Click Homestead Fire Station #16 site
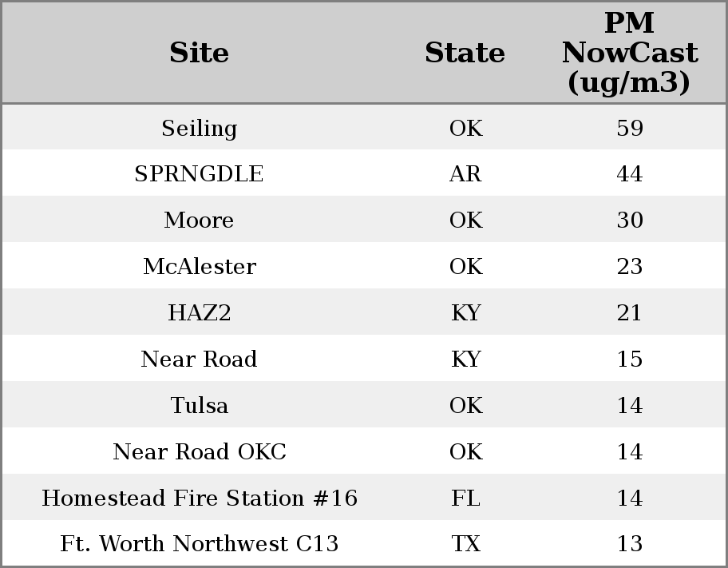728x568 pixels. [199, 498]
